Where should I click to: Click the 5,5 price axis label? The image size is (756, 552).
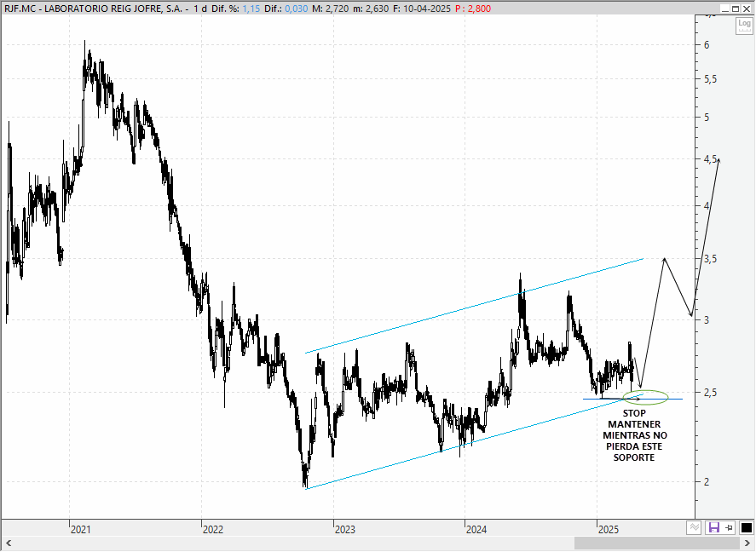pos(710,79)
